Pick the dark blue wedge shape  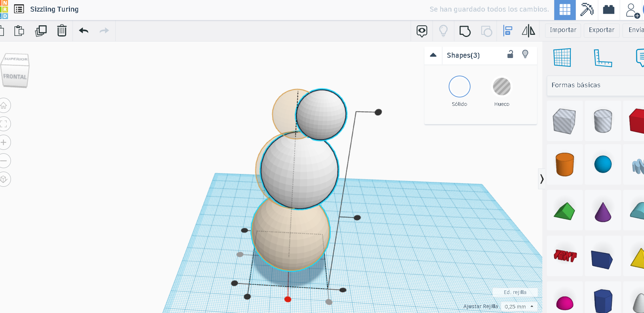click(602, 260)
